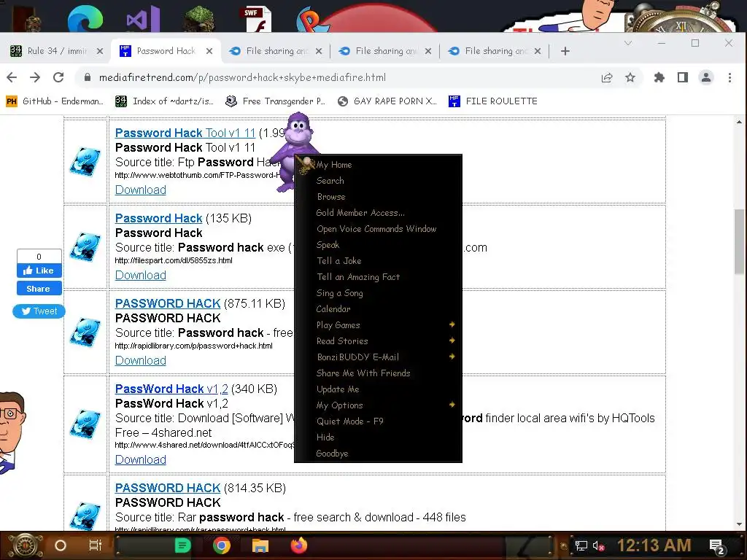Open a new tab with the plus button
The height and width of the screenshot is (560, 747).
click(x=565, y=51)
